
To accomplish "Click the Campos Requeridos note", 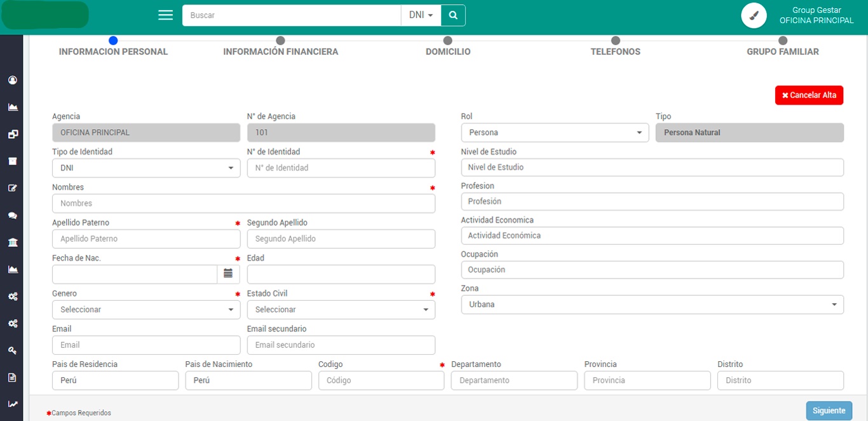I will click(79, 413).
